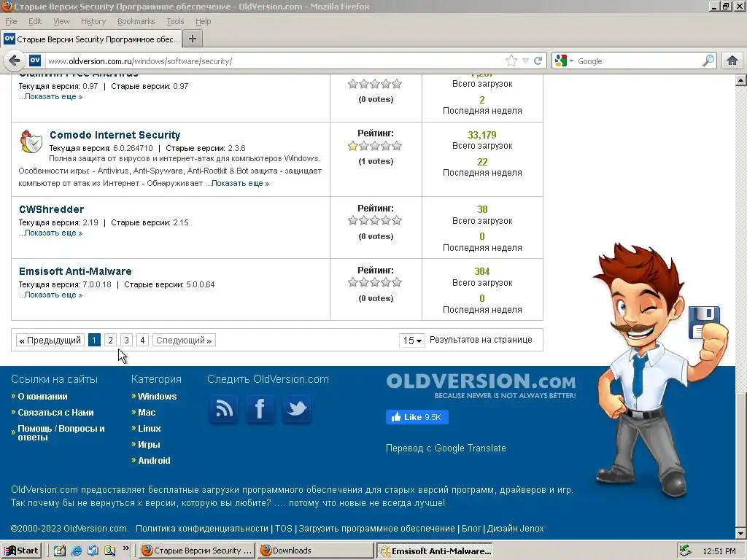
Task: Open the Windows Start button
Action: [x=22, y=551]
